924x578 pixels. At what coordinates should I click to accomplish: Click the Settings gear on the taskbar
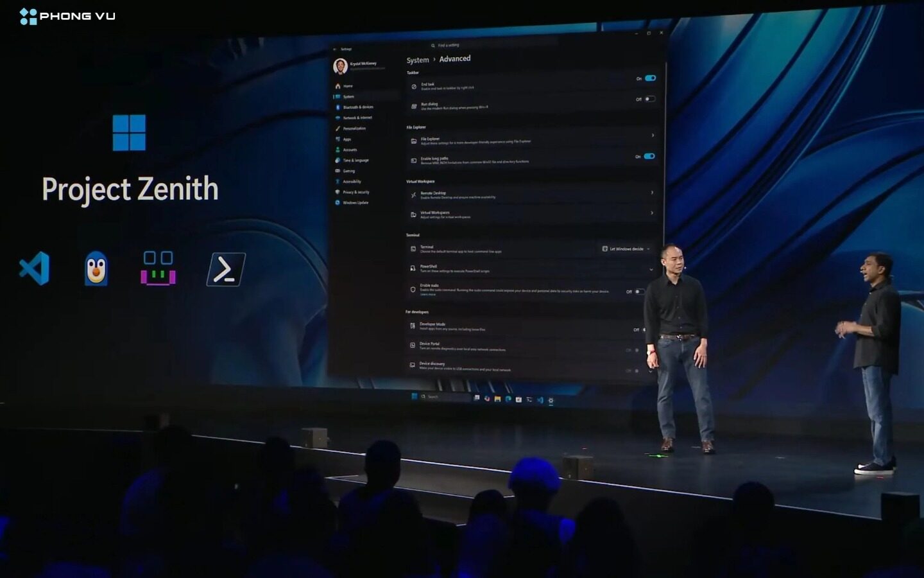551,401
